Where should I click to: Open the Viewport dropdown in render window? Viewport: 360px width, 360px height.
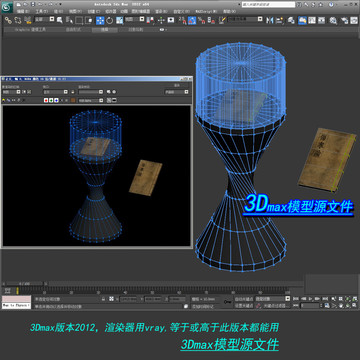56,92
